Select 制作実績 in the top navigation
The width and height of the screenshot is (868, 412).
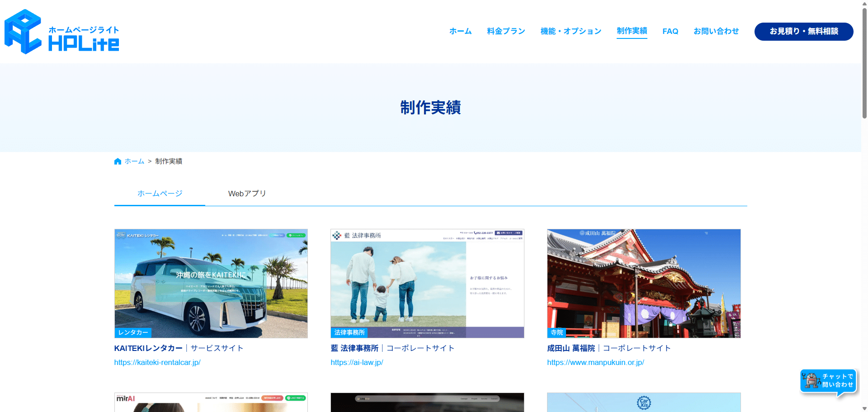click(632, 31)
